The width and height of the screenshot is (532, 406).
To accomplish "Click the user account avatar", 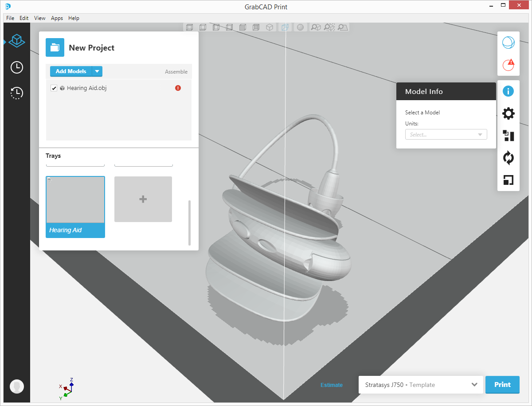I will coord(17,386).
